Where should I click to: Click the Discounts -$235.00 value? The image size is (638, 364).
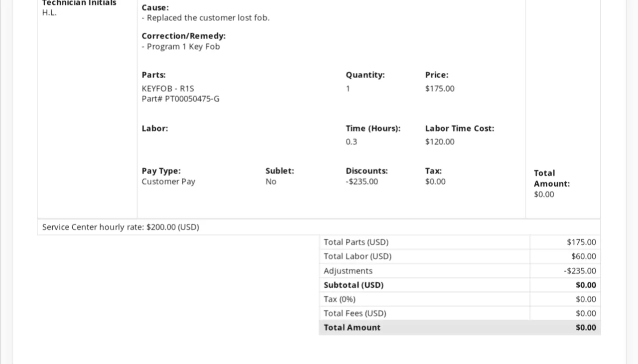pos(362,182)
